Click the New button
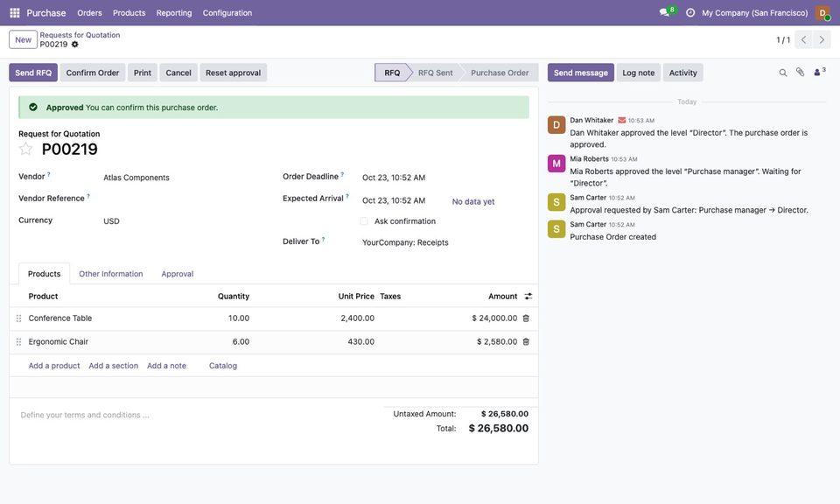The image size is (840, 504). pos(23,39)
